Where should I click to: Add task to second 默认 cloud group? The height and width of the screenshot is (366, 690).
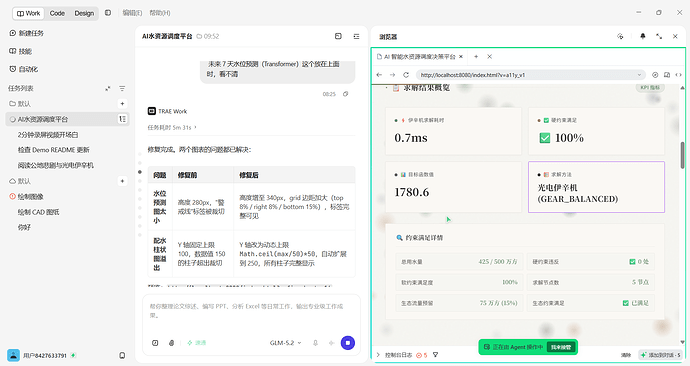(122, 181)
